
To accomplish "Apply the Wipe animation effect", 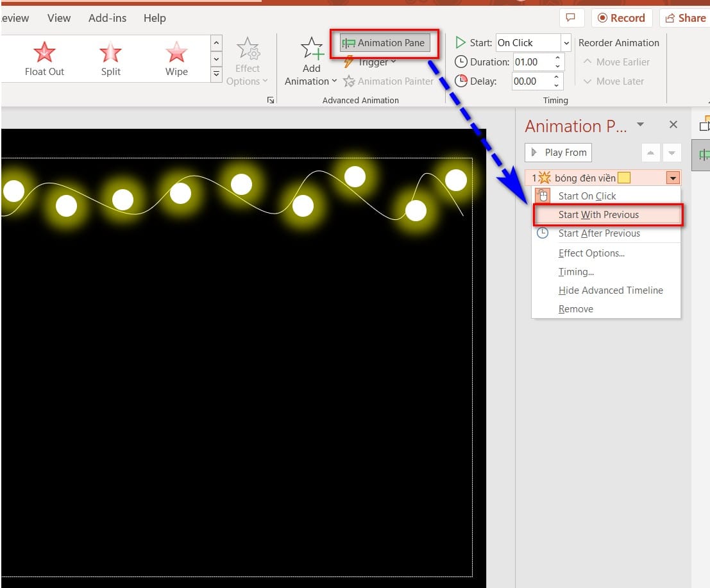I will click(x=176, y=59).
